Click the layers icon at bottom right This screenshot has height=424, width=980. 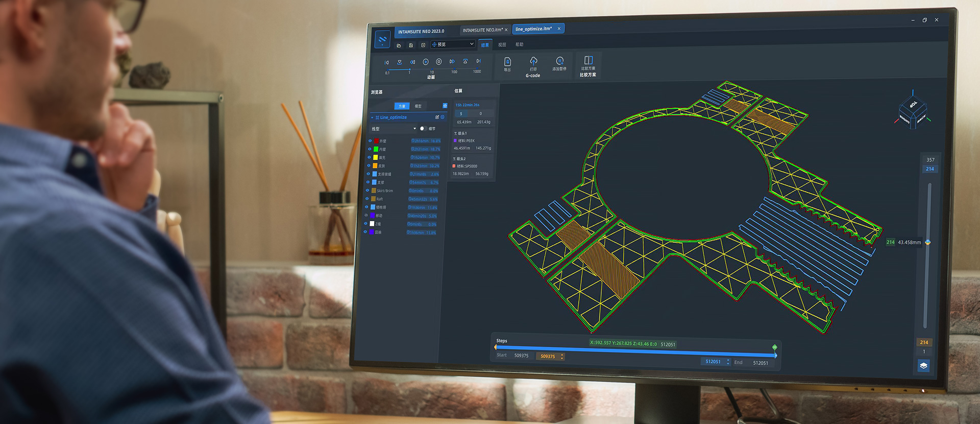923,366
